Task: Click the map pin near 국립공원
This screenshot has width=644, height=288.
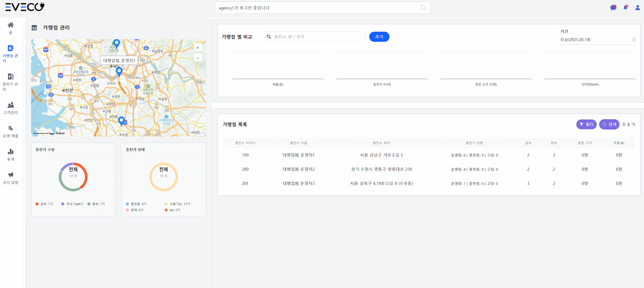Action: click(x=116, y=44)
